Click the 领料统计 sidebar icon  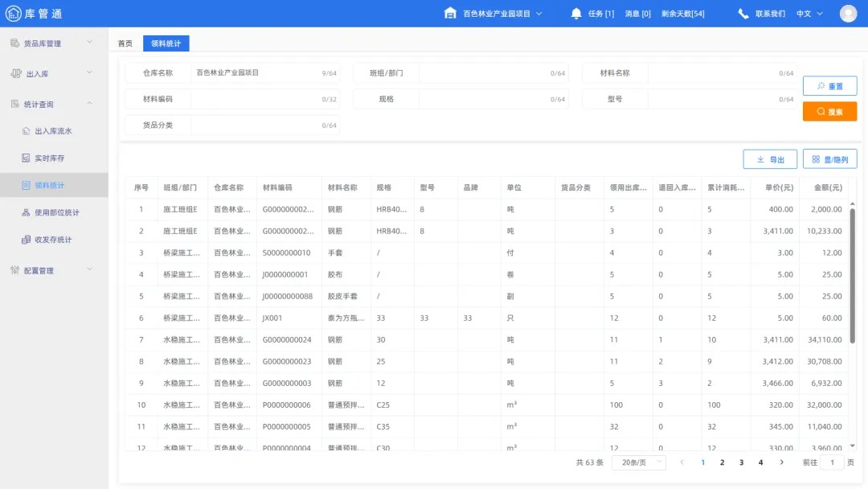pyautogui.click(x=27, y=185)
